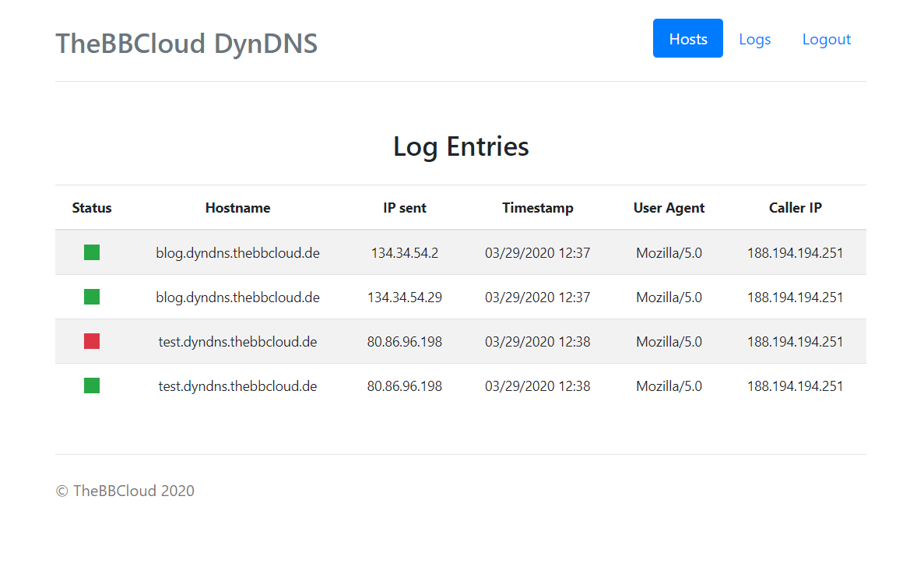Open the Hosts page
This screenshot has height=588, width=924.
[x=687, y=39]
